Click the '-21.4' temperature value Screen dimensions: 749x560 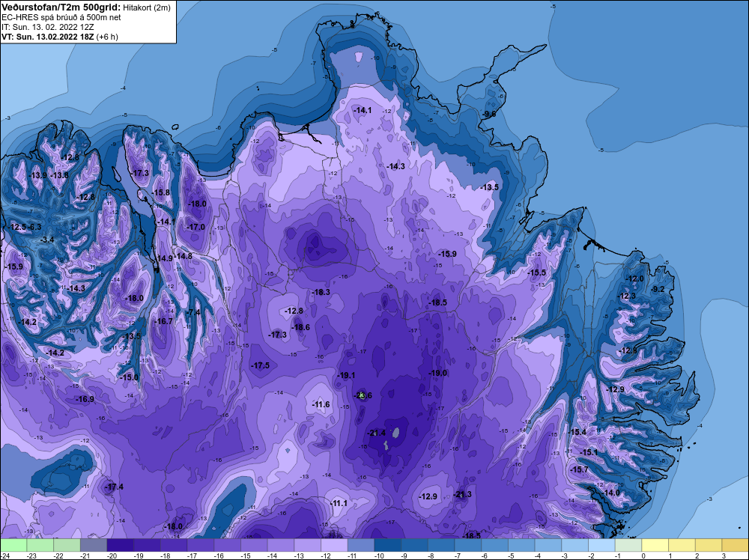[x=377, y=433]
